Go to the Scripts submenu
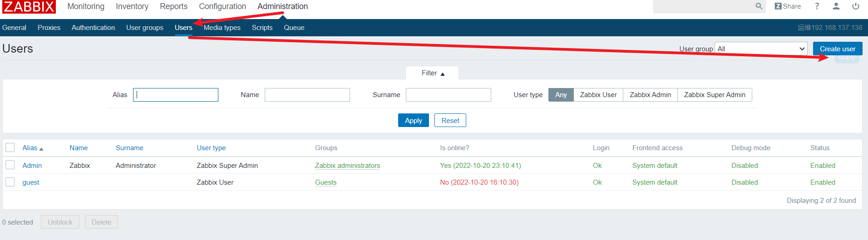This screenshot has height=240, width=868. click(262, 28)
